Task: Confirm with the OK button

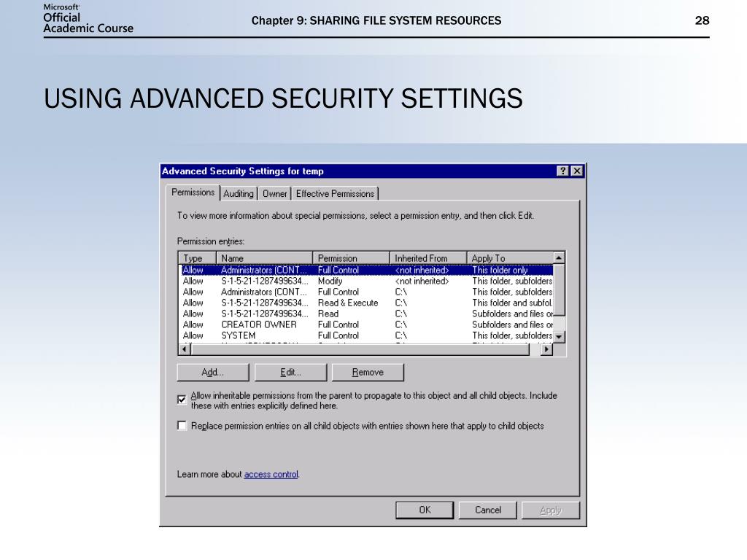Action: pos(425,510)
